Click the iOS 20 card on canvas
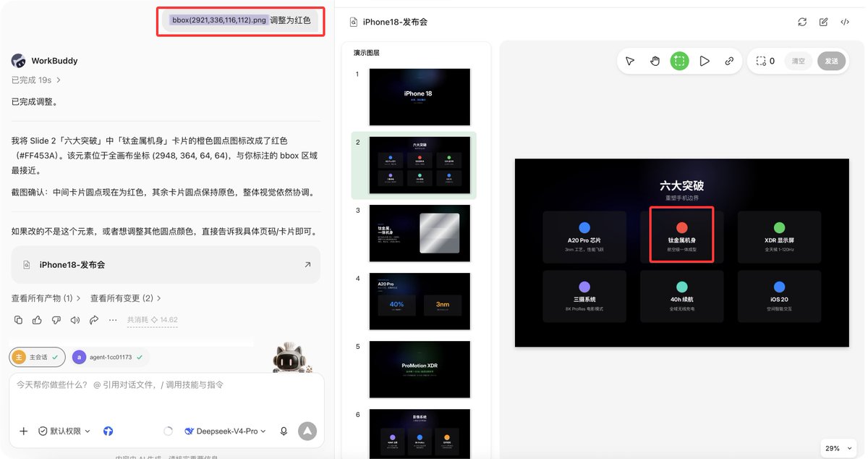 (x=779, y=296)
